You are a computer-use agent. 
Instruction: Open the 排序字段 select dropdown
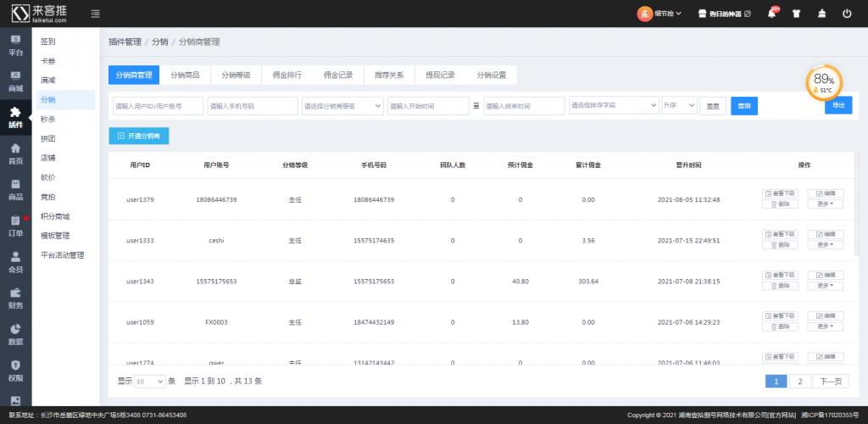point(614,105)
